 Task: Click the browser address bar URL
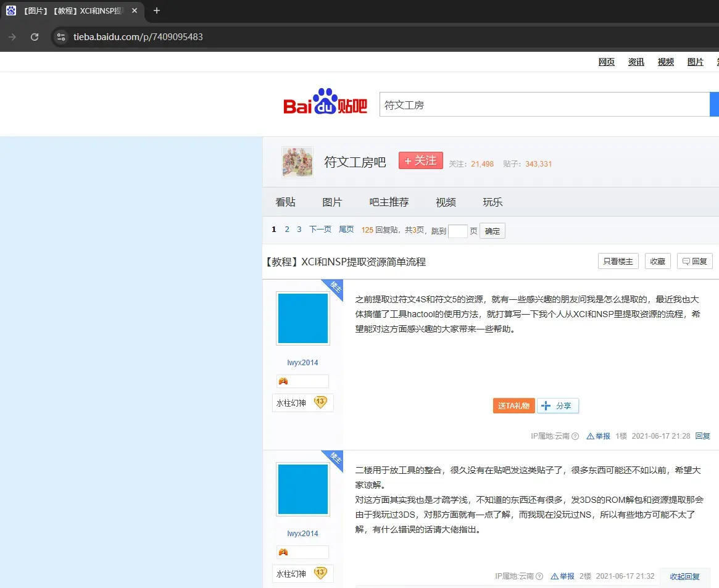(138, 37)
